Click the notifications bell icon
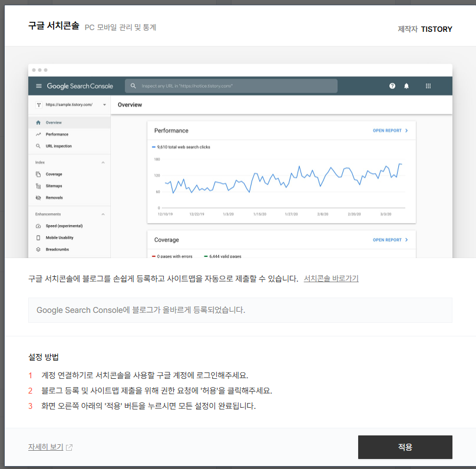 point(406,86)
